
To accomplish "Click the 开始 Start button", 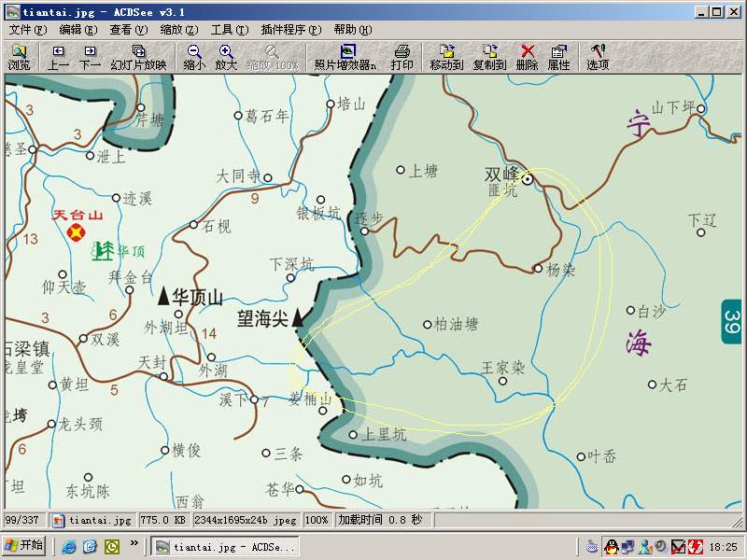I will 24,546.
